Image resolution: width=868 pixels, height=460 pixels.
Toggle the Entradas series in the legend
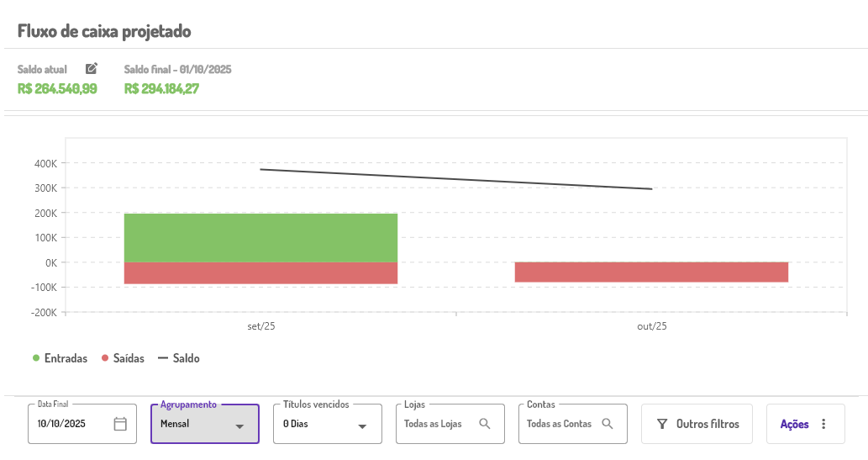click(x=60, y=358)
